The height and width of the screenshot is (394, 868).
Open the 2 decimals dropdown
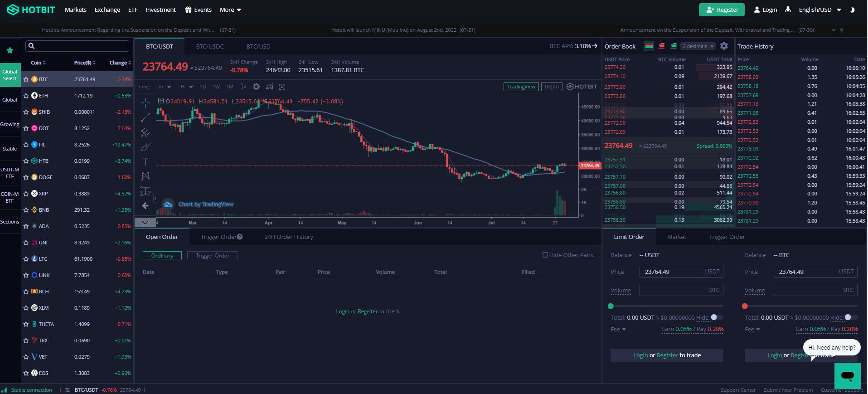(x=698, y=46)
